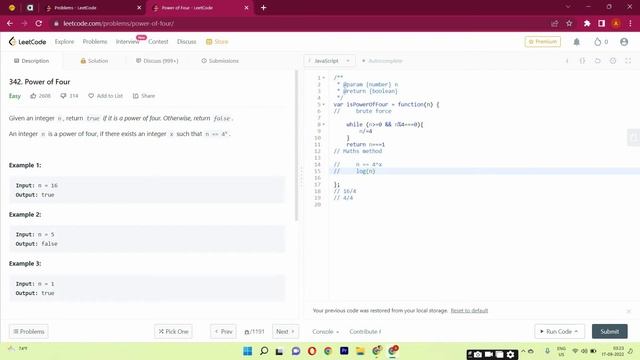The width and height of the screenshot is (640, 360).
Task: Open Run Code dropdown arrow
Action: (576, 331)
